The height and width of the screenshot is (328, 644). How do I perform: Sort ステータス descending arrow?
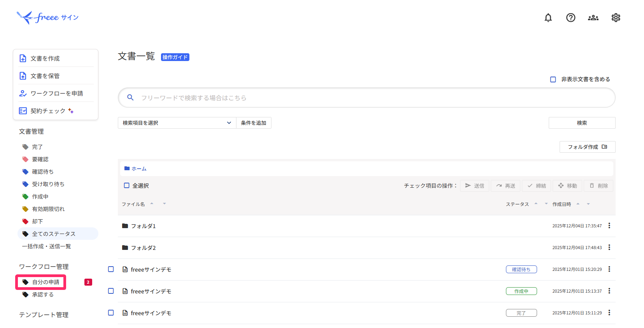546,203
